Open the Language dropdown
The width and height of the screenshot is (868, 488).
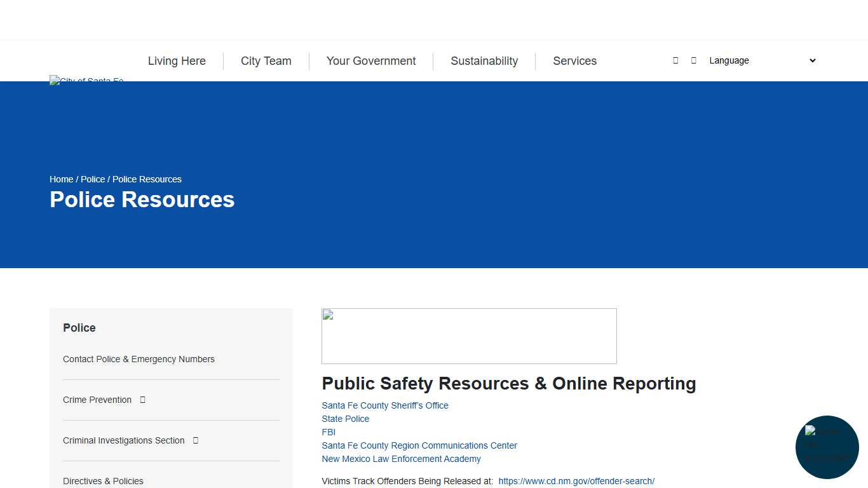tap(761, 60)
